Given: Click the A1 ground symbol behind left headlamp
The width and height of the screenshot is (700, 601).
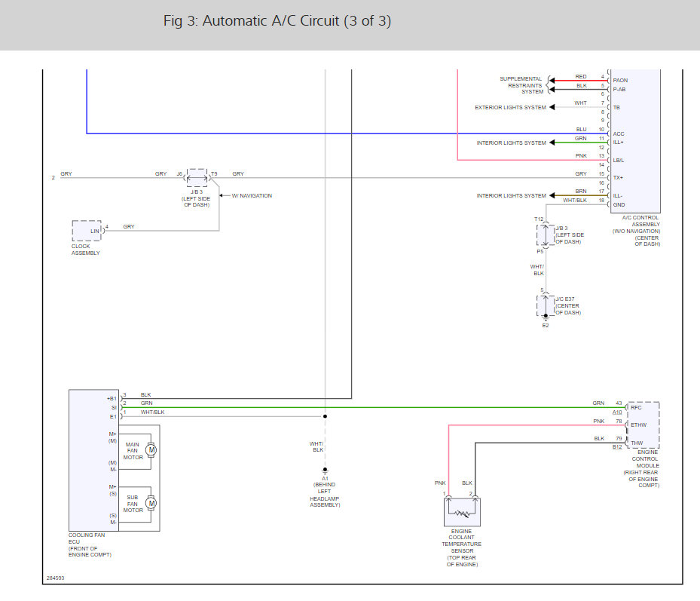Looking at the screenshot, I should (x=325, y=471).
